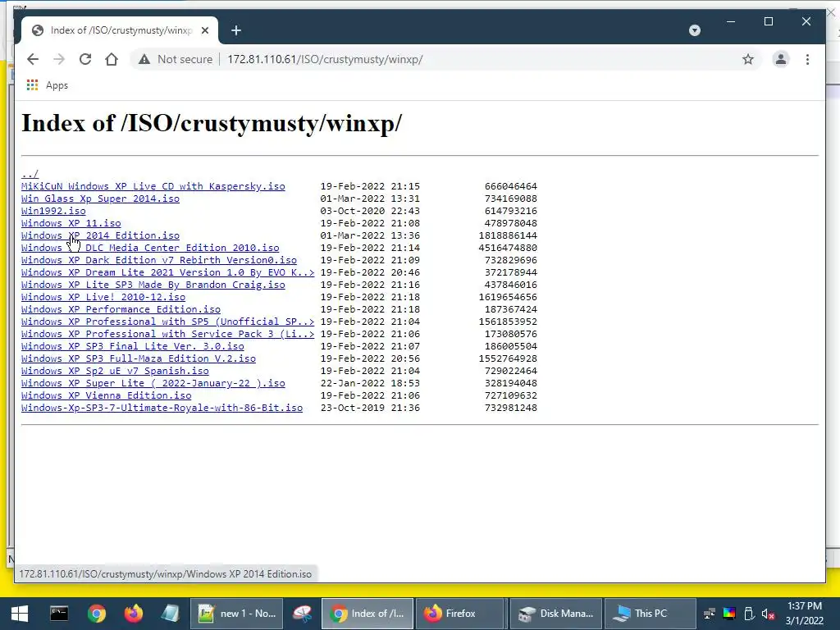Screen dimensions: 840x630
Task: Bookmark this page with the star icon
Action: pos(748,59)
